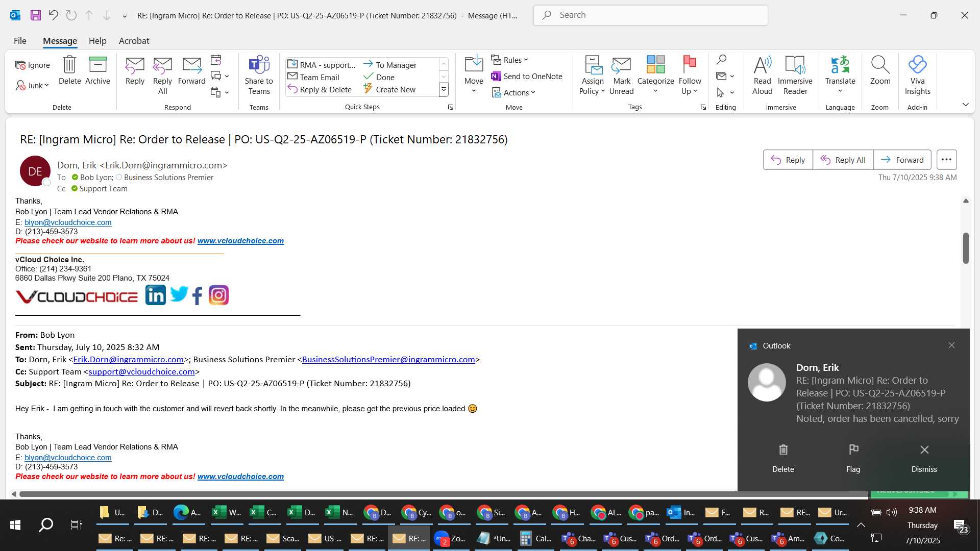The height and width of the screenshot is (551, 980).
Task: Open the Twitter bird icon in the signature
Action: (x=179, y=294)
